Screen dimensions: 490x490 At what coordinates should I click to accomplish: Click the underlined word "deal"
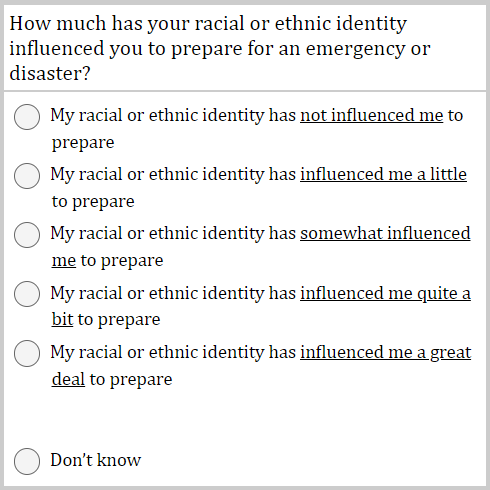coord(68,379)
